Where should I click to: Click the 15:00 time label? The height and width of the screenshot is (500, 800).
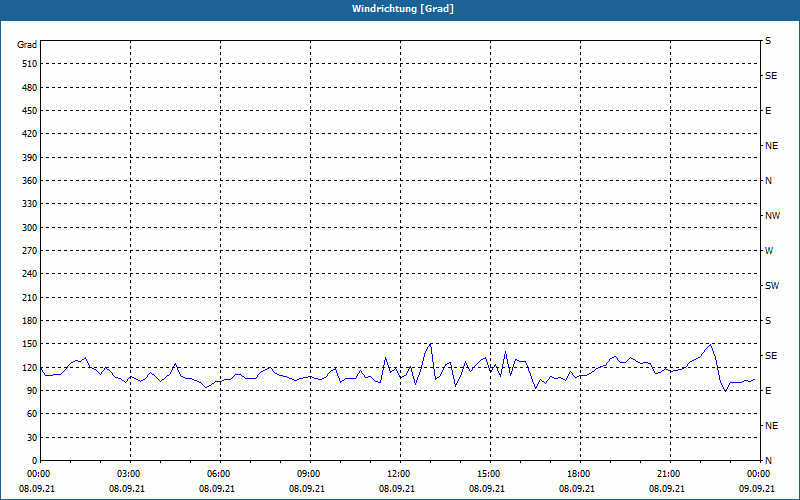pos(489,474)
